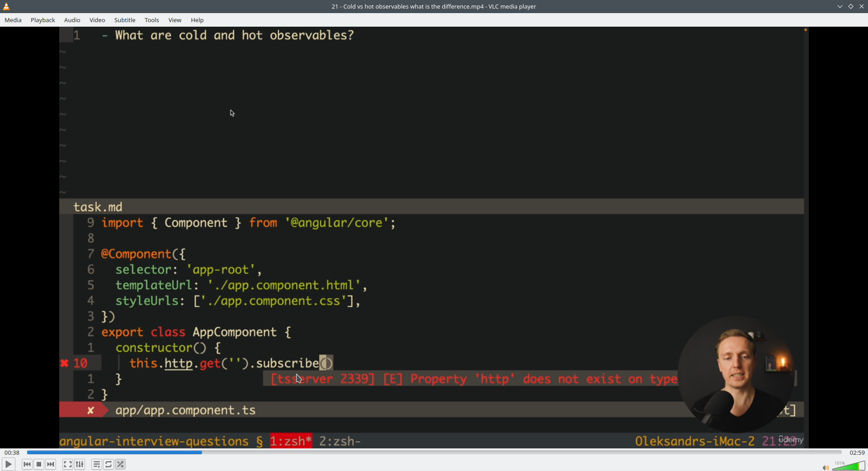Click the total time 02:59 label
This screenshot has height=471, width=868.
(x=857, y=452)
